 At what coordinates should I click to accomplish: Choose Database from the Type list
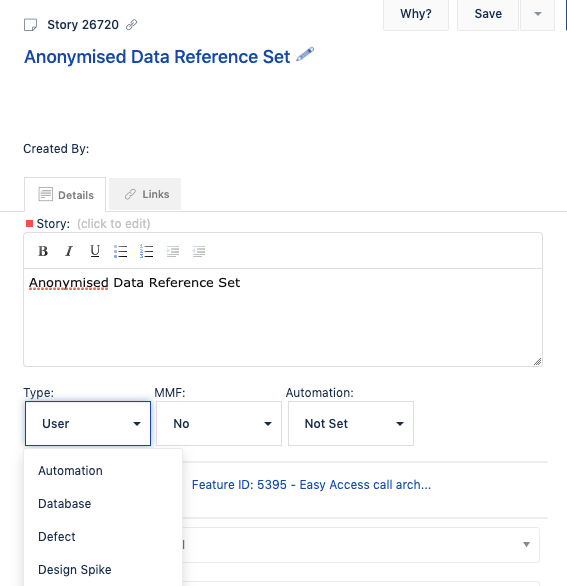click(65, 504)
